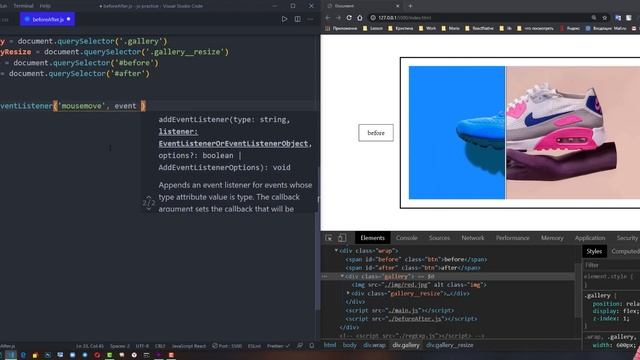
Task: Switch to the Application DevTools tab
Action: pos(590,238)
